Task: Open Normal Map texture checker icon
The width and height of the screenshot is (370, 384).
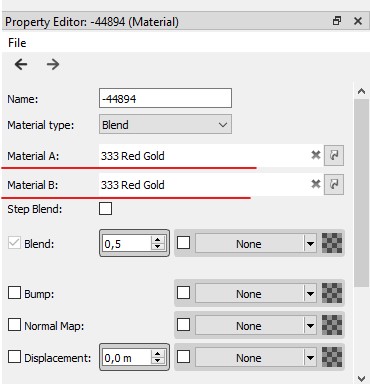Action: [332, 325]
